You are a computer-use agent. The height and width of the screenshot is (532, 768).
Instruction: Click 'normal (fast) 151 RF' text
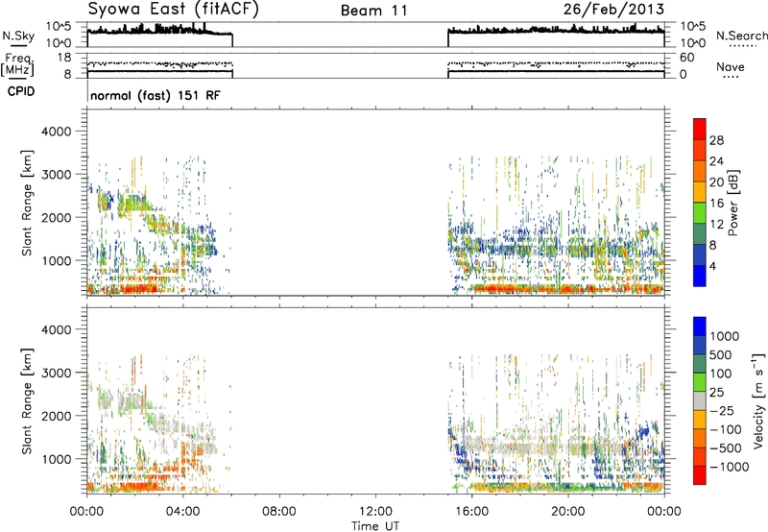(x=156, y=95)
